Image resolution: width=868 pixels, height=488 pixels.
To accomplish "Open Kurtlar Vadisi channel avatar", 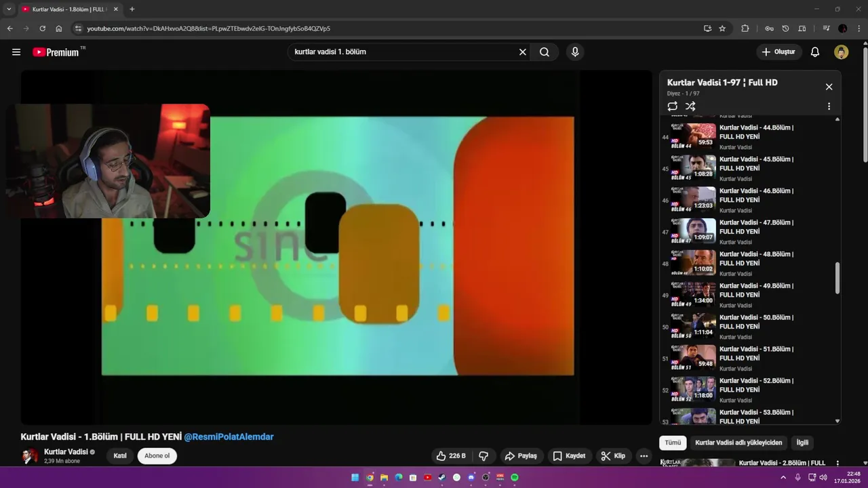I will coord(30,456).
